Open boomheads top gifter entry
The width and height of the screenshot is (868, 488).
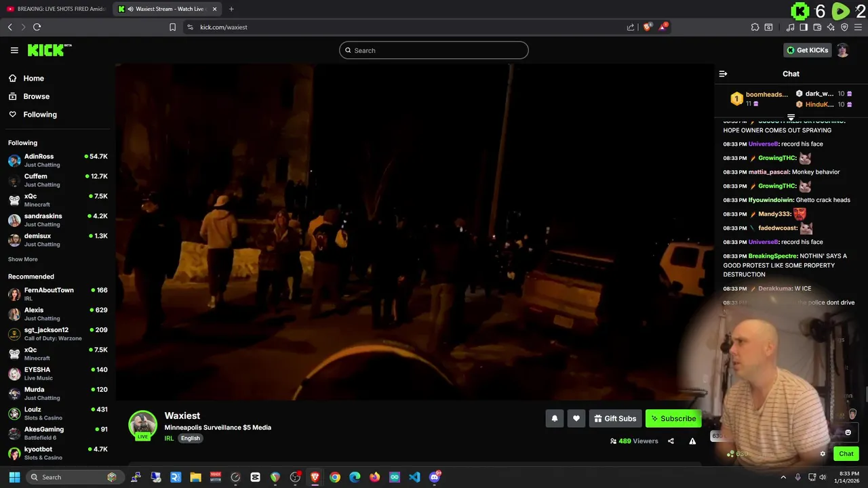[x=759, y=99]
